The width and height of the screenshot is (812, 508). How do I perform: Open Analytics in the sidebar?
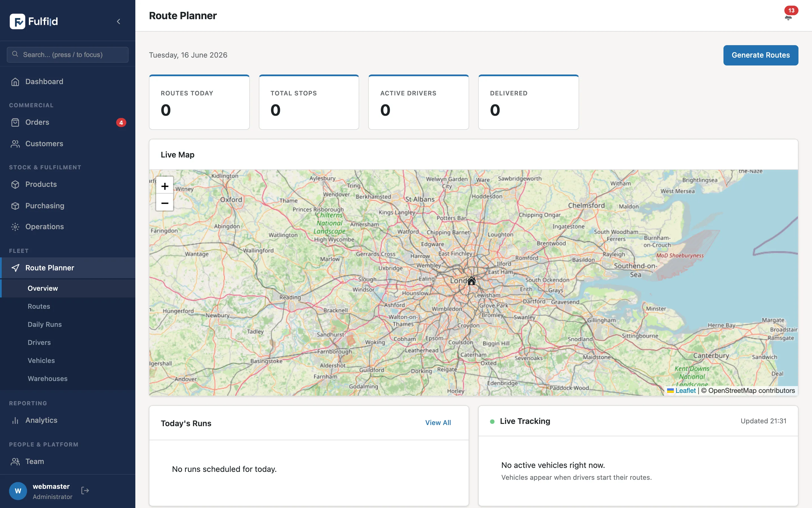pos(67,420)
